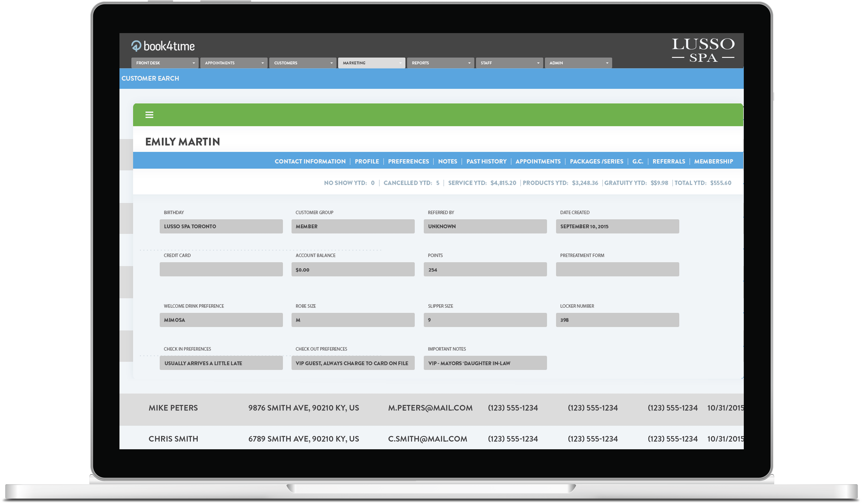Screen dimensions: 862x504
Task: Switch to the Contact Information tab
Action: point(310,161)
